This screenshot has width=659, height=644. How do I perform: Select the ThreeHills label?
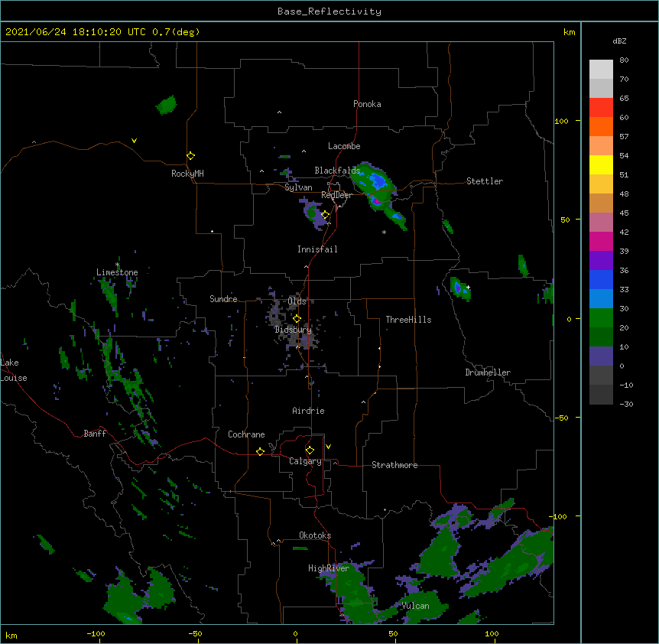click(x=408, y=320)
